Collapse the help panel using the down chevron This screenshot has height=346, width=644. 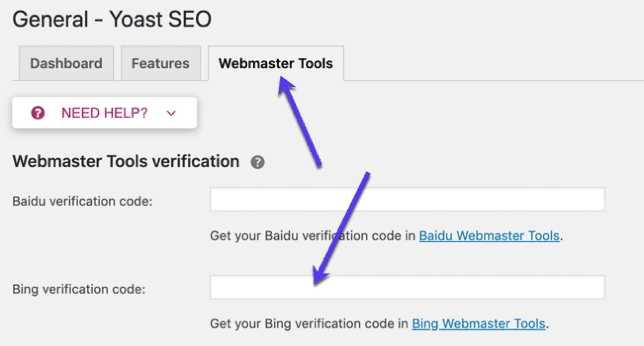point(171,113)
